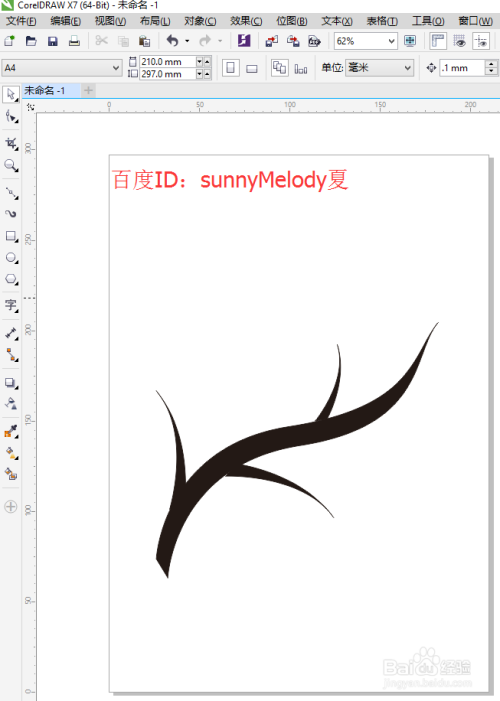Increase page height with the up stepper

coord(207,74)
